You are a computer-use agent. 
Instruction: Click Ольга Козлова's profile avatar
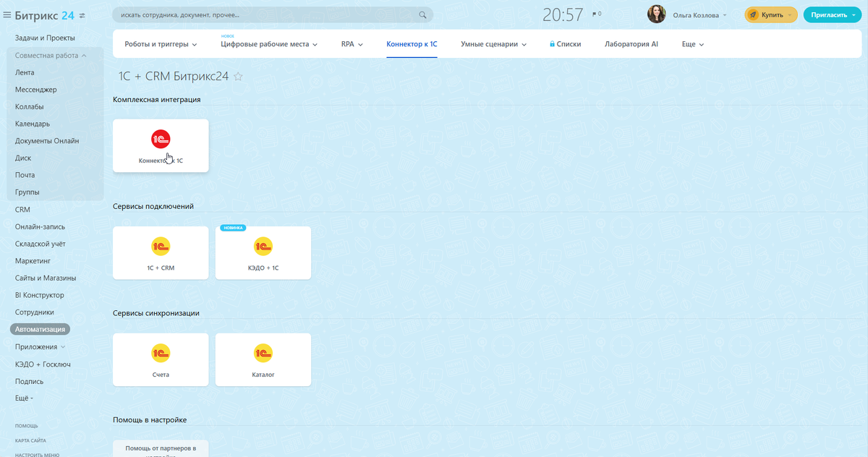point(657,14)
